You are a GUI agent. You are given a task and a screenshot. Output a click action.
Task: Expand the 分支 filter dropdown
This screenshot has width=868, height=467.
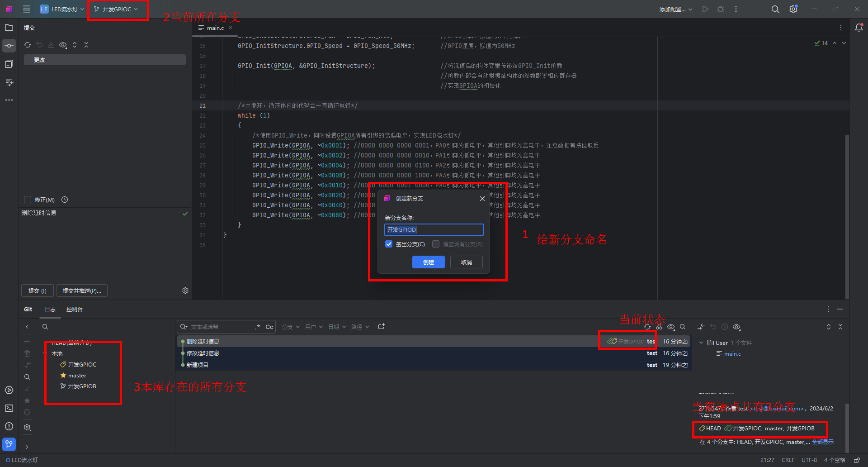[x=291, y=327]
